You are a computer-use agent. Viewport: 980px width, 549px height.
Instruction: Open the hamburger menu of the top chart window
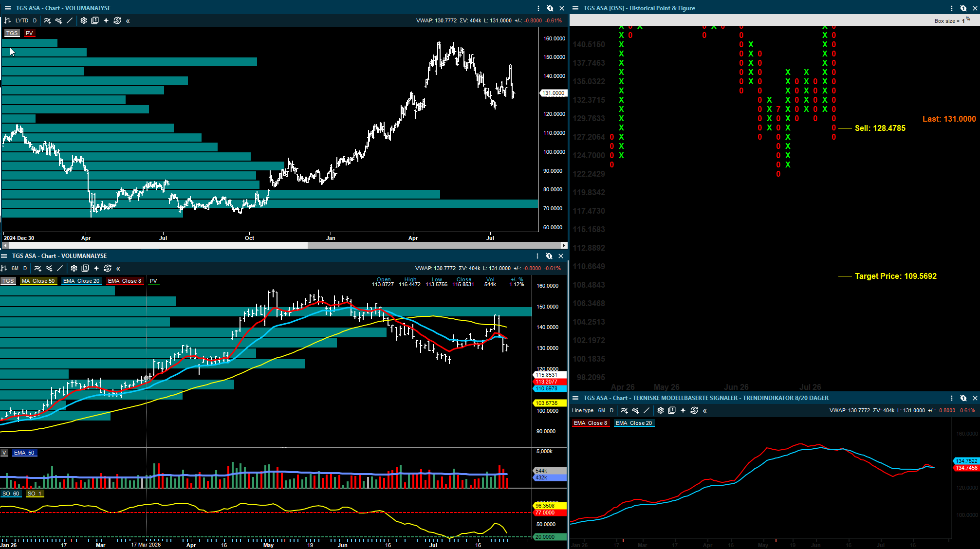tap(8, 8)
